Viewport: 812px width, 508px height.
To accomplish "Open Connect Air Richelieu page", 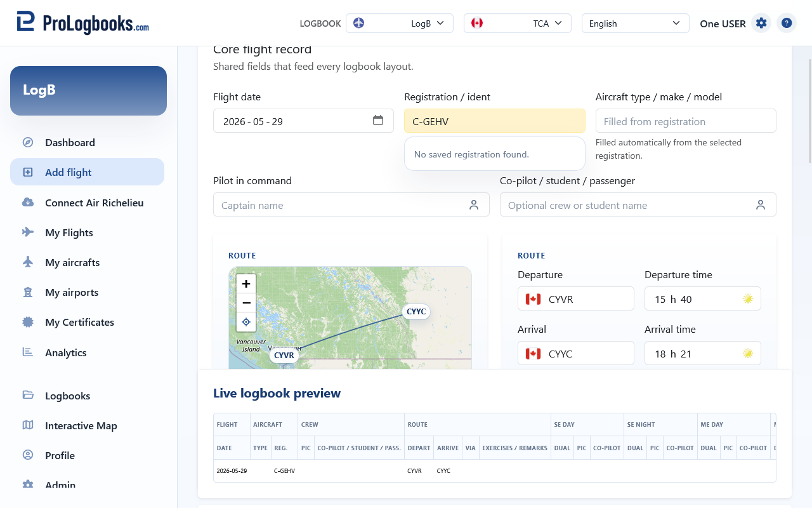I will (x=87, y=203).
